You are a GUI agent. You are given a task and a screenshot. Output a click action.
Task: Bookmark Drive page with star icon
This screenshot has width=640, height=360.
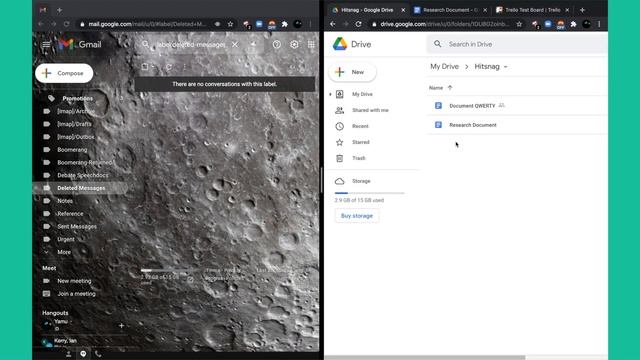(519, 24)
